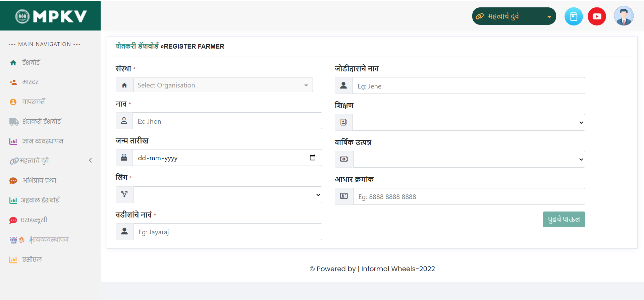Image resolution: width=644 pixels, height=300 pixels.
Task: Click the पुढचे पाऊल next step button
Action: point(564,219)
